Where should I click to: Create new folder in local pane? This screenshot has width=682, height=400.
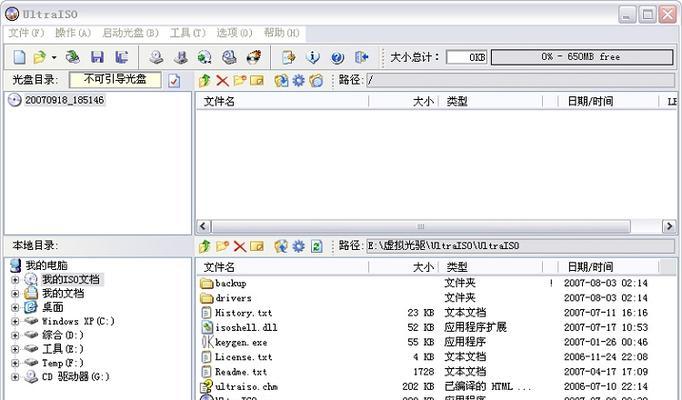222,247
